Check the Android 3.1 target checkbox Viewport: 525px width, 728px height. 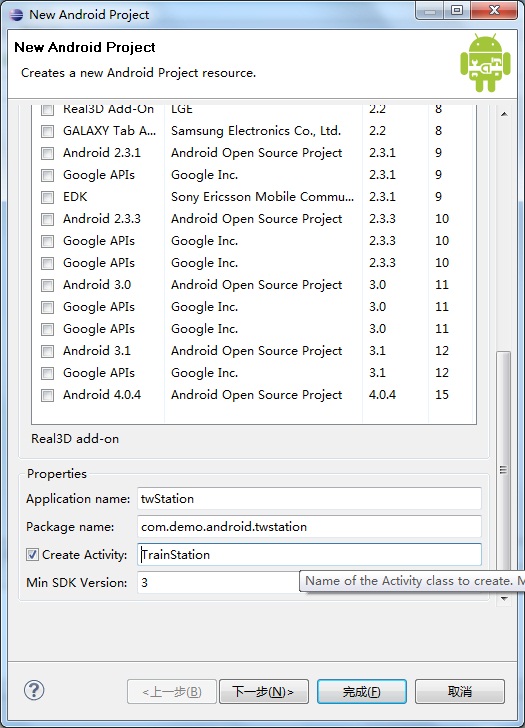tap(47, 351)
